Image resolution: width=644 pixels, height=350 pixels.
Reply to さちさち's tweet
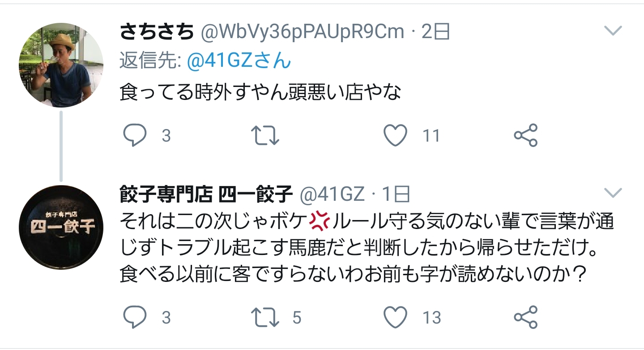click(134, 135)
